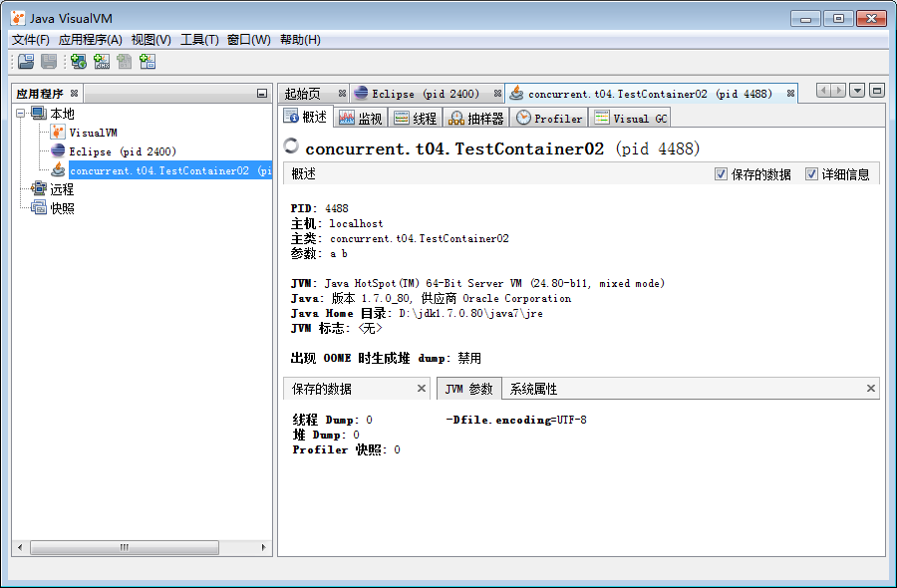
Task: Switch to the 起始页 tab
Action: coord(303,94)
